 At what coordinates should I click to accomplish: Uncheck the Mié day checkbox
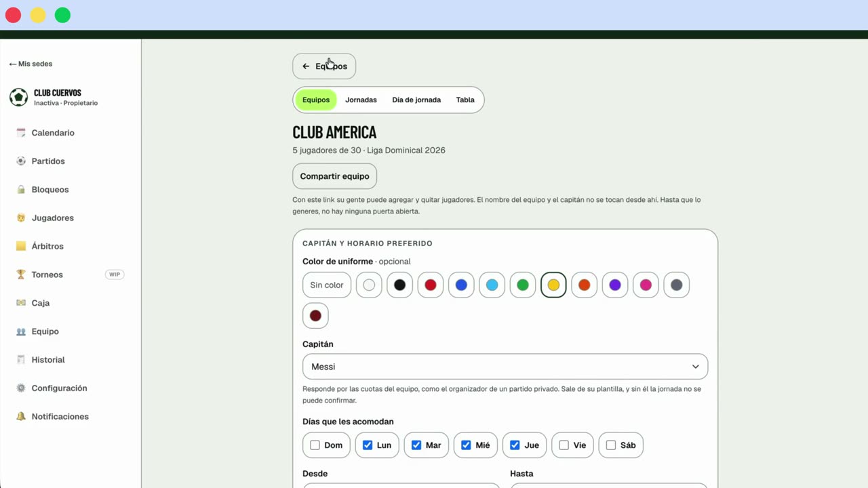click(x=466, y=445)
